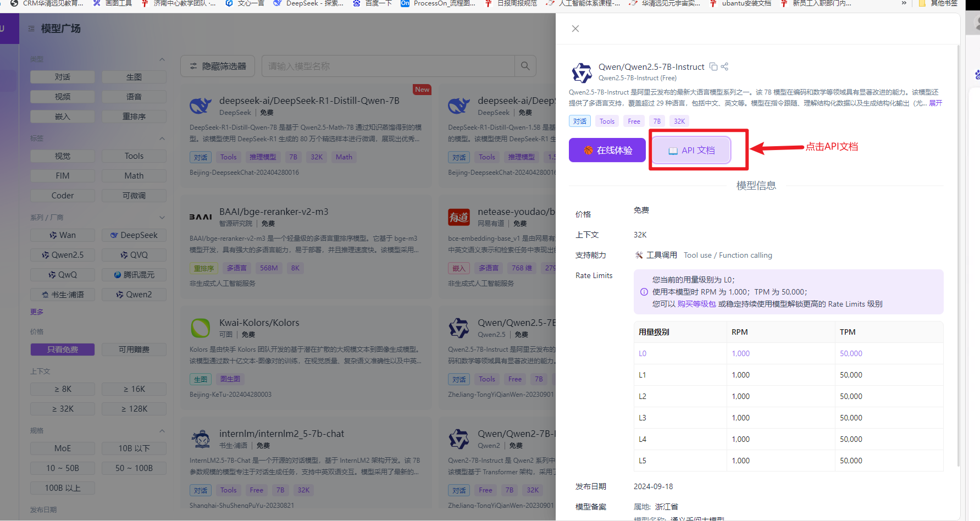The height and width of the screenshot is (521, 980).
Task: Click the internlm mascot icon
Action: pyautogui.click(x=201, y=439)
